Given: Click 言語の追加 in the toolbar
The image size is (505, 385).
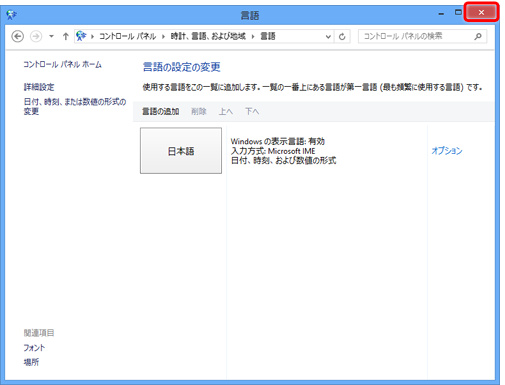Looking at the screenshot, I should [160, 111].
